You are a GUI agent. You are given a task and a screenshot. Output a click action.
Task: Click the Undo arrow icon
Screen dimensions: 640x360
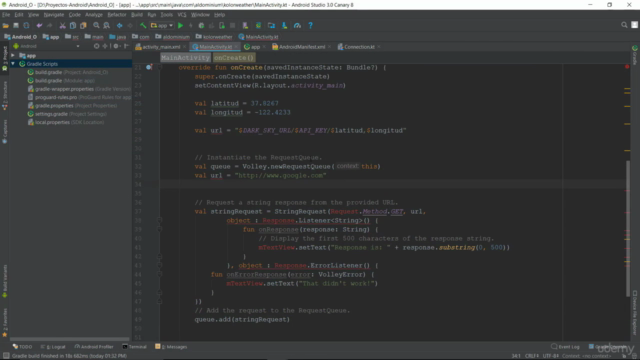tap(39, 25)
